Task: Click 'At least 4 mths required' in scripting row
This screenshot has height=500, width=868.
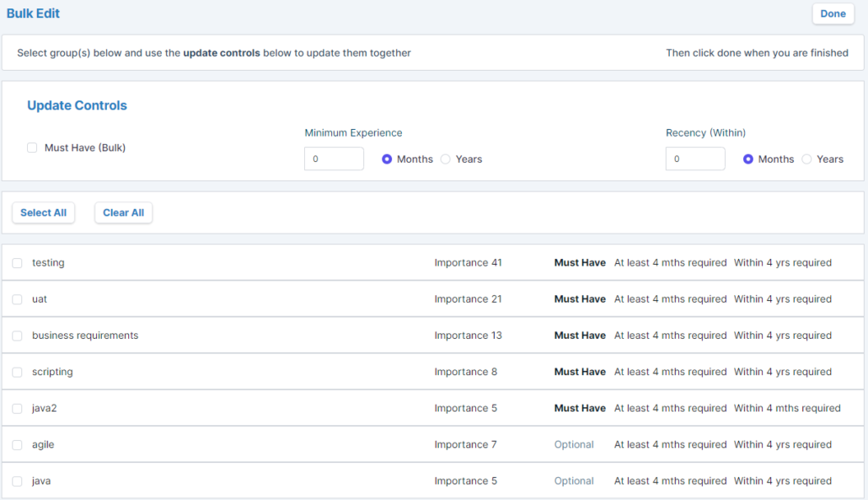Action: [x=670, y=372]
